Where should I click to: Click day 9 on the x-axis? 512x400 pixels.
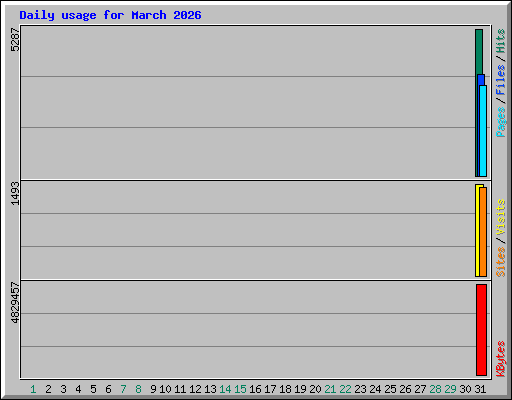click(x=153, y=389)
